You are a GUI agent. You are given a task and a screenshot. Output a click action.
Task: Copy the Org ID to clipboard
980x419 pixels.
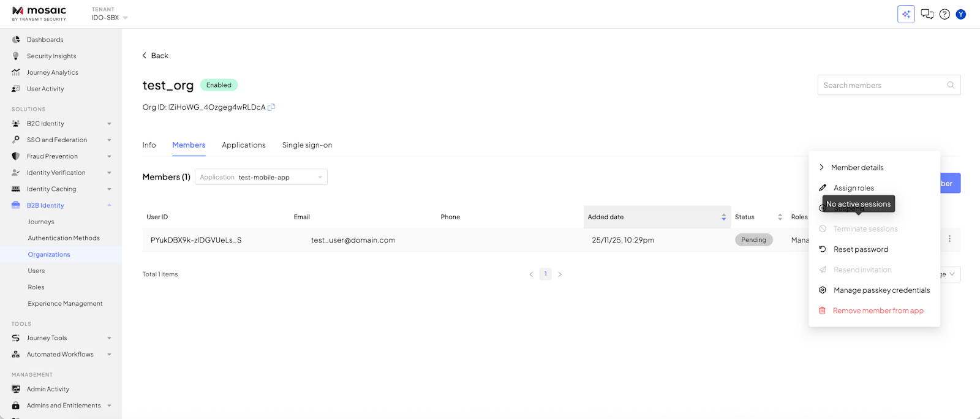pyautogui.click(x=271, y=107)
